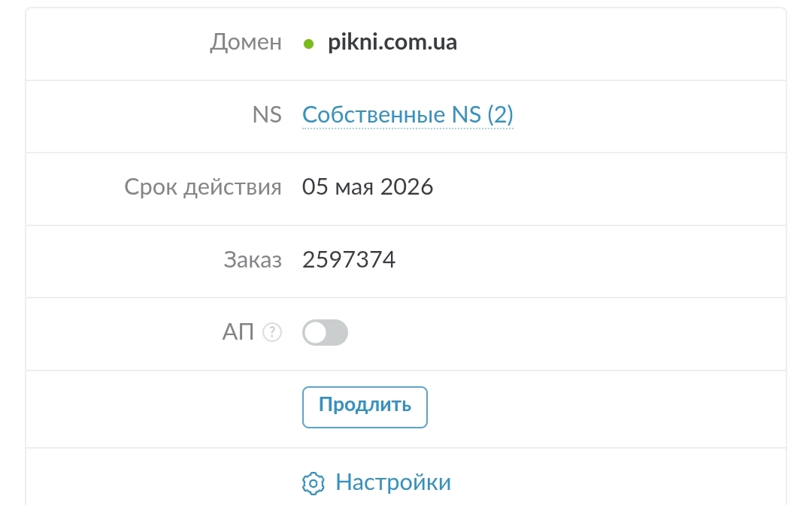Viewport: 812px width, 505px height.
Task: Select the pikni.com.ua domain name
Action: coord(392,43)
